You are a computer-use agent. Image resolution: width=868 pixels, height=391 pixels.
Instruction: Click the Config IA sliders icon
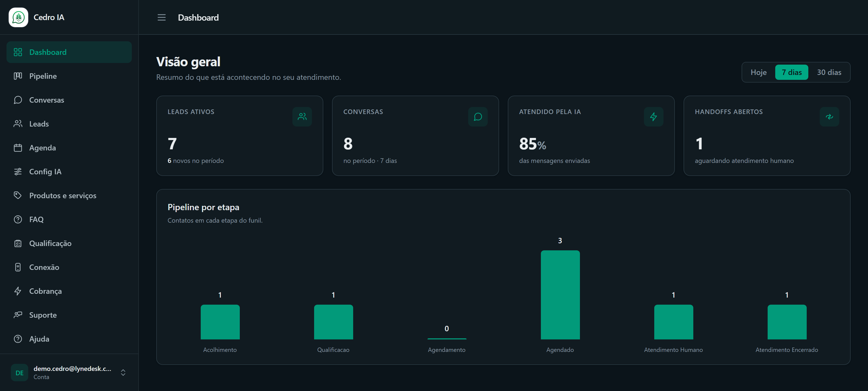click(x=18, y=172)
